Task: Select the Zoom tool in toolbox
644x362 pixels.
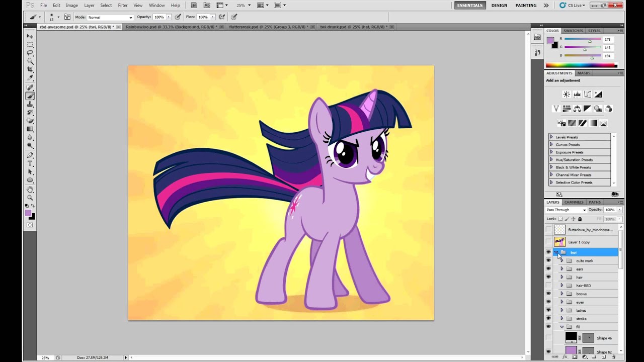Action: pos(30,199)
